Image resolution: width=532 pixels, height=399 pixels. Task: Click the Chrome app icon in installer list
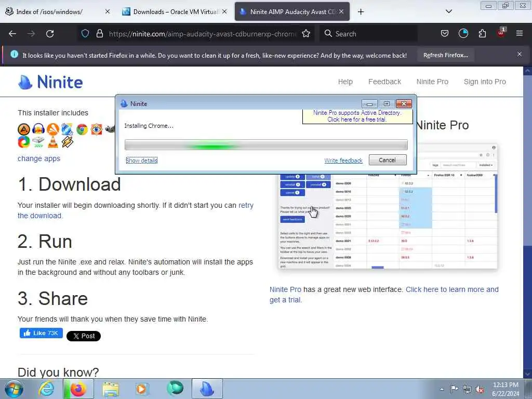[x=82, y=129]
